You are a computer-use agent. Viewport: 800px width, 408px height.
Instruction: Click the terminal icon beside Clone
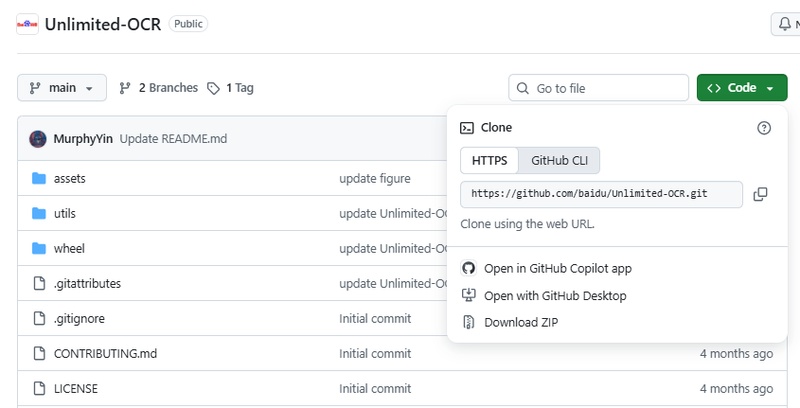467,128
